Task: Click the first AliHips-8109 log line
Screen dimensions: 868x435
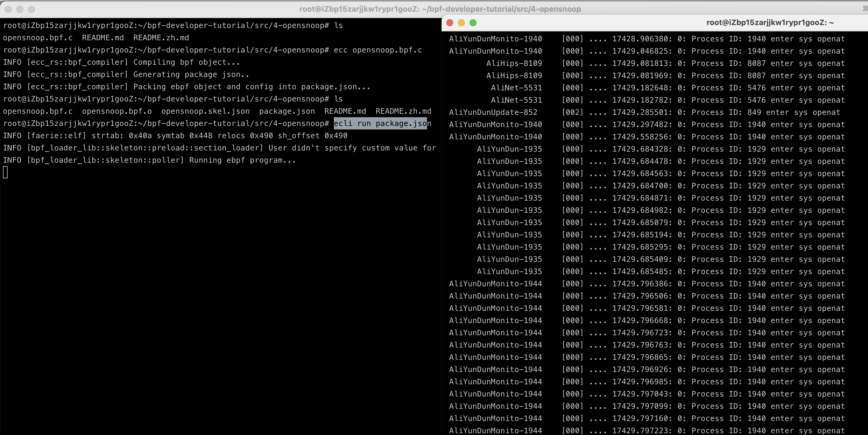Action: click(x=514, y=63)
